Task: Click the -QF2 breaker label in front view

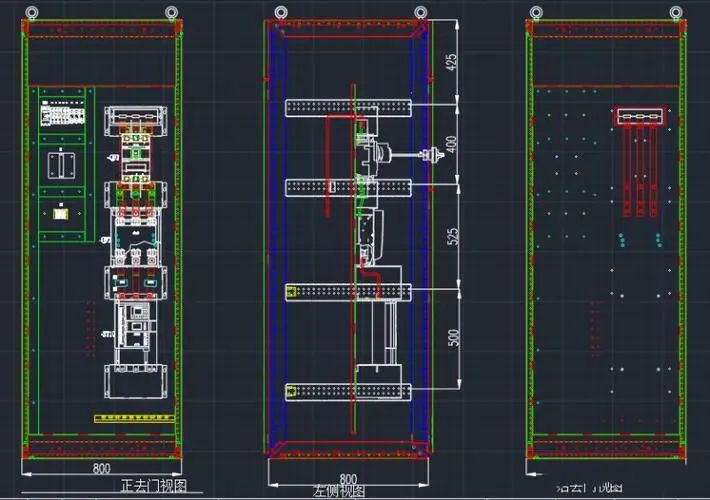Action: click(105, 240)
